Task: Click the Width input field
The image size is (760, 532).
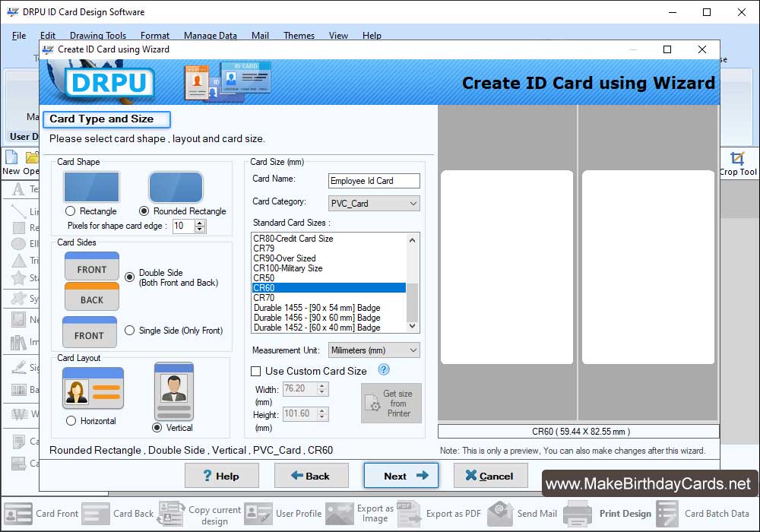Action: [299, 388]
